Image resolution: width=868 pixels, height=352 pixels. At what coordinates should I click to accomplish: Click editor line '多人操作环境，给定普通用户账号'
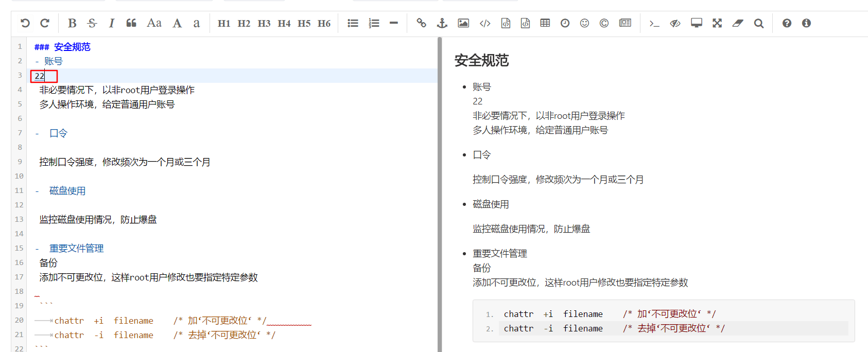point(107,104)
